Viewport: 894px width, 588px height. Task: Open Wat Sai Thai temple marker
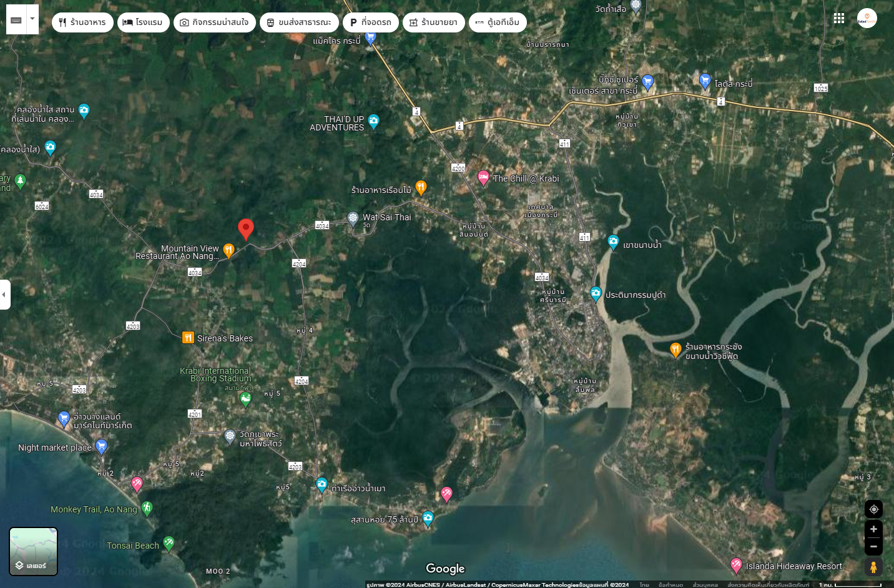point(353,218)
